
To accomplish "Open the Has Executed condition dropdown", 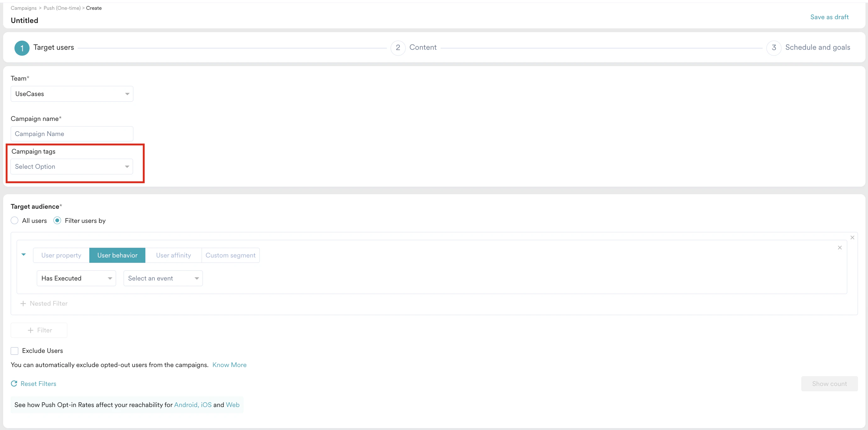I will coord(76,278).
